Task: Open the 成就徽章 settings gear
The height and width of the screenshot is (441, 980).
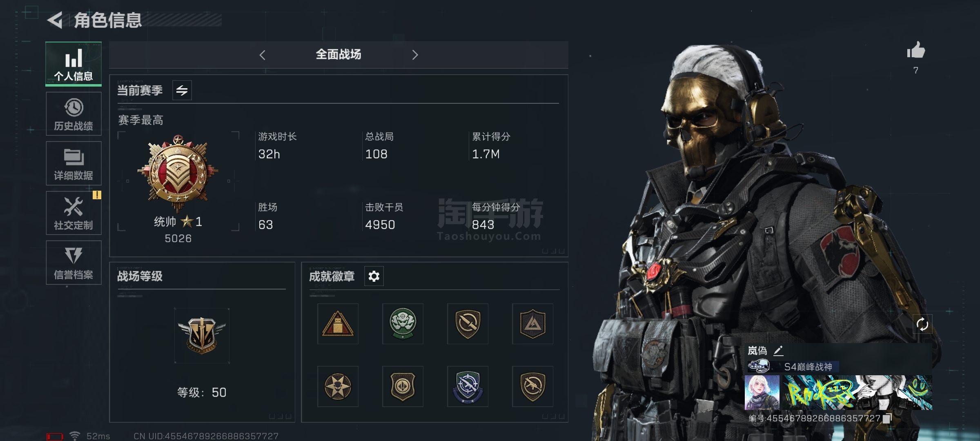Action: pos(374,276)
